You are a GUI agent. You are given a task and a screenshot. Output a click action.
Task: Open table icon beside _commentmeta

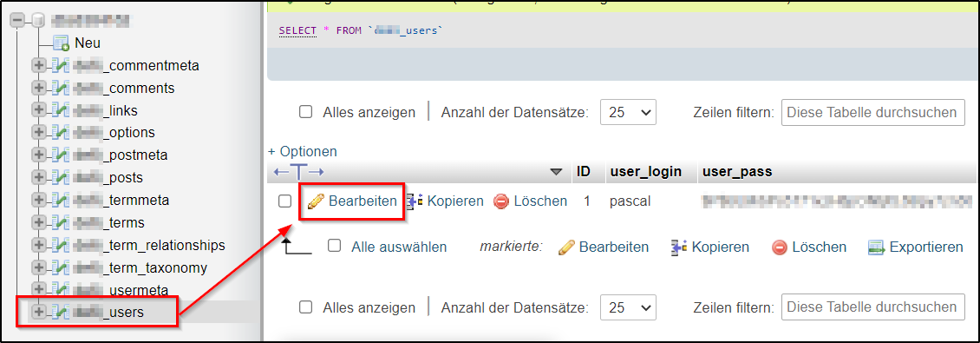(61, 66)
